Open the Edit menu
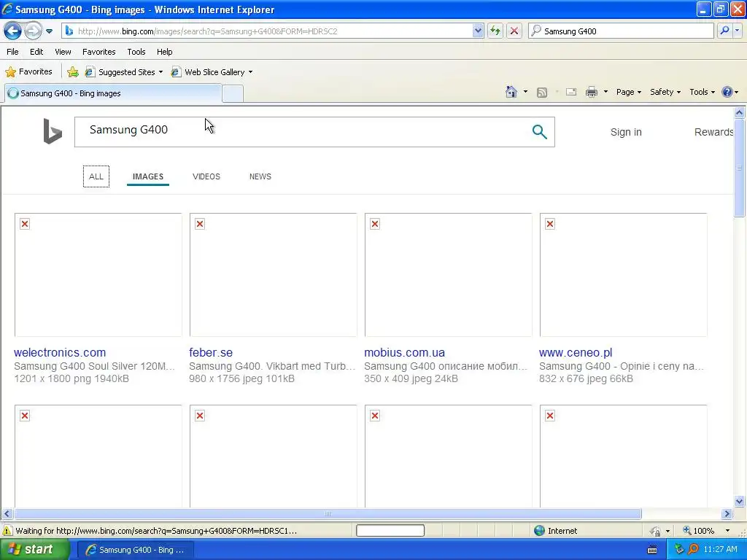Viewport: 747px width, 560px height. click(x=36, y=52)
